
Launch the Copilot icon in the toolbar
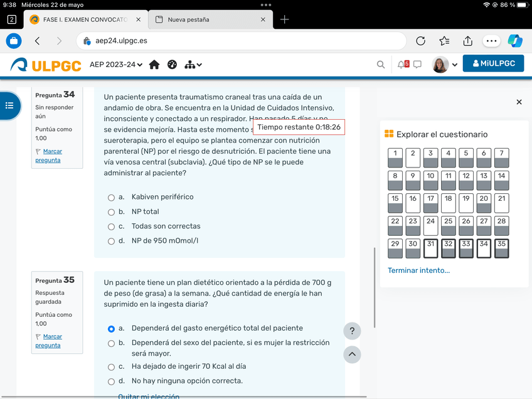coord(515,41)
